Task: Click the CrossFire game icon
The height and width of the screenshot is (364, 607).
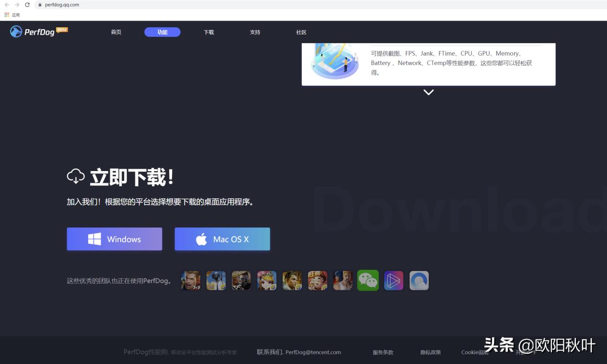Action: pos(241,280)
